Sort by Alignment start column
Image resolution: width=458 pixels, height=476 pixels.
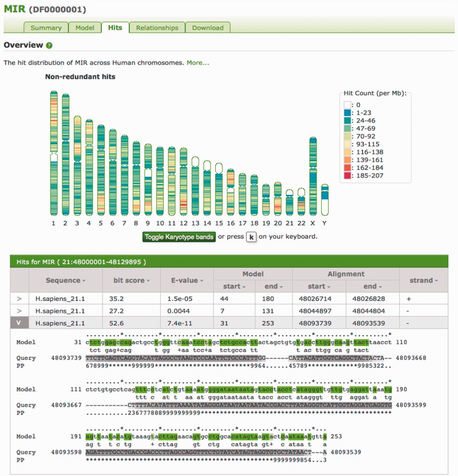pyautogui.click(x=319, y=286)
